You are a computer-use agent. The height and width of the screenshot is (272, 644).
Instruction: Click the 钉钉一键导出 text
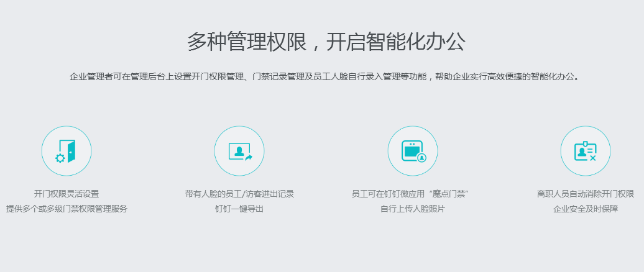click(x=239, y=209)
